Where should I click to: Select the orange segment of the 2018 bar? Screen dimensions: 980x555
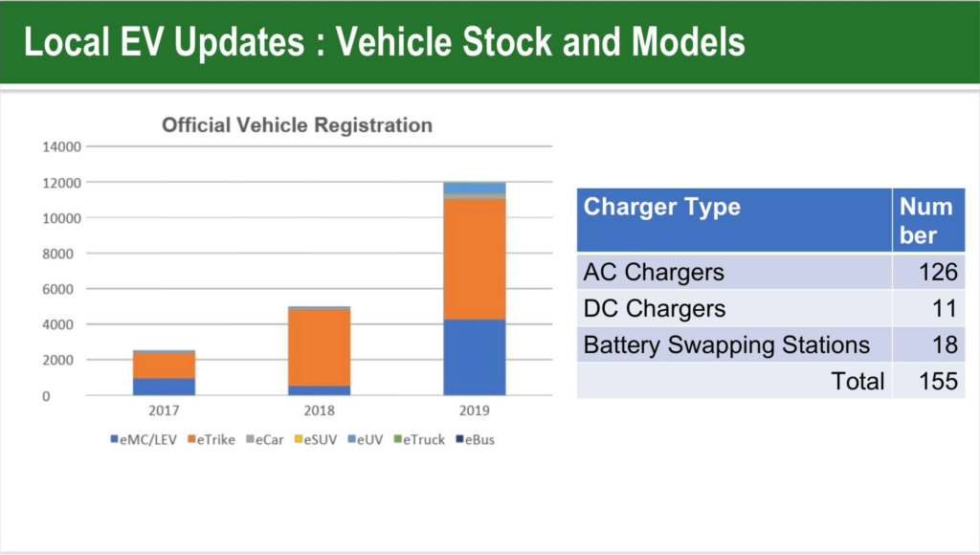[x=320, y=347]
